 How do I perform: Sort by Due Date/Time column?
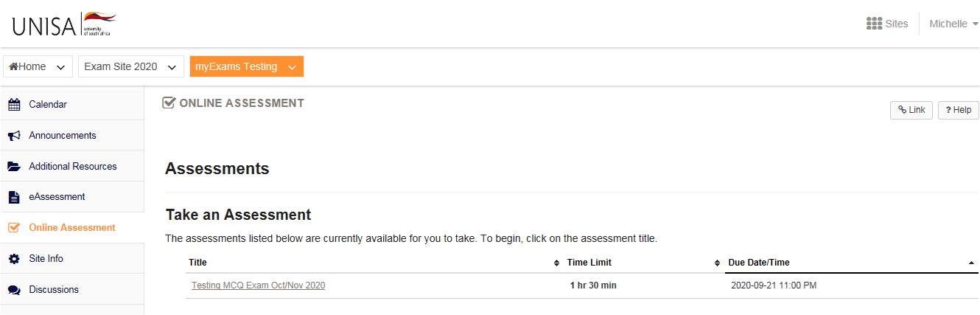(758, 263)
